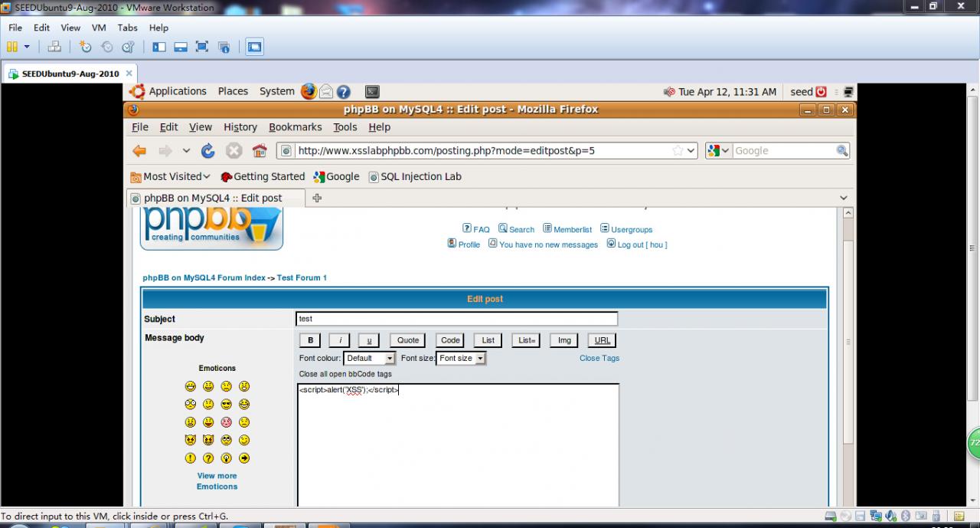Insert the red embarrassed face emoticon
Image resolution: width=980 pixels, height=528 pixels.
[227, 422]
